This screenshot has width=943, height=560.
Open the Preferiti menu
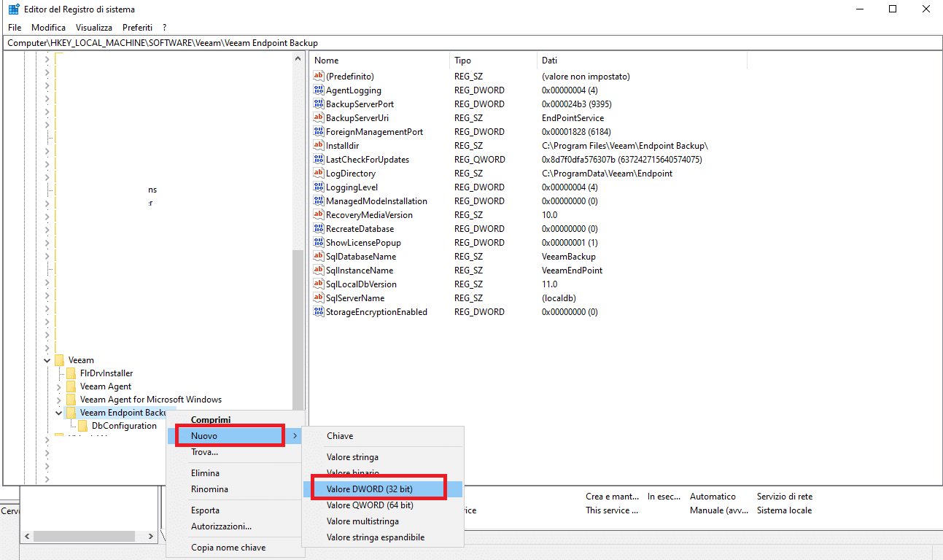pos(137,27)
